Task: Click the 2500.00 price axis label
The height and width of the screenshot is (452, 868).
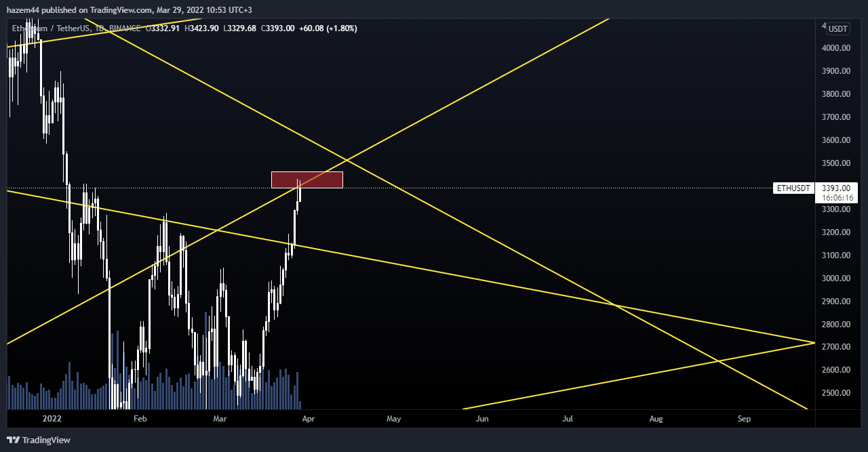Action: (836, 393)
